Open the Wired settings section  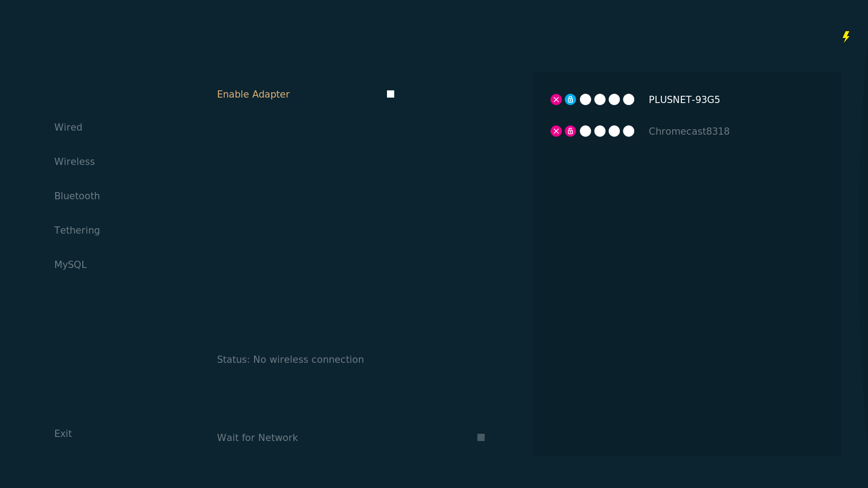68,127
